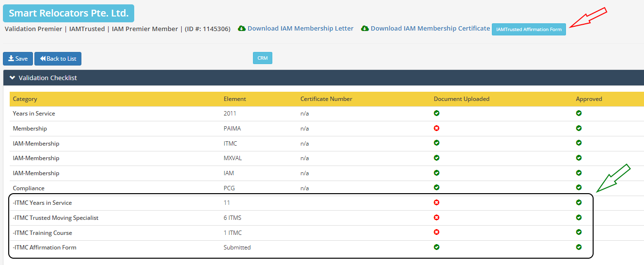Image resolution: width=644 pixels, height=265 pixels.
Task: Download IAM Membership Certificate link
Action: (x=430, y=29)
